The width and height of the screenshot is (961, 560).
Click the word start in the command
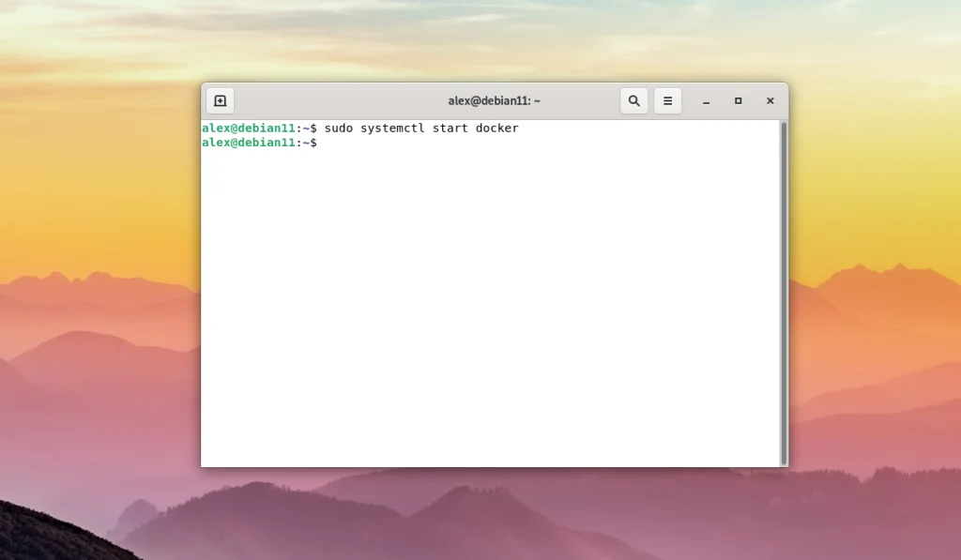click(450, 129)
